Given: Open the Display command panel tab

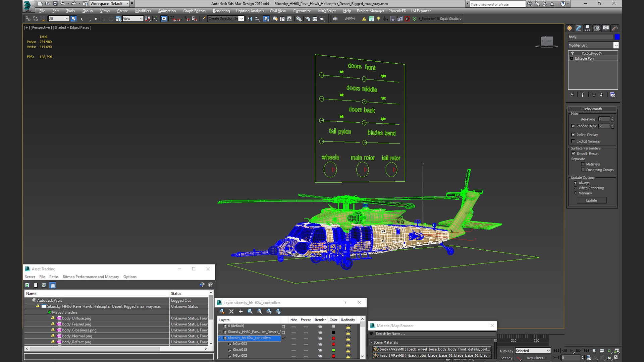Looking at the screenshot, I should point(606,28).
